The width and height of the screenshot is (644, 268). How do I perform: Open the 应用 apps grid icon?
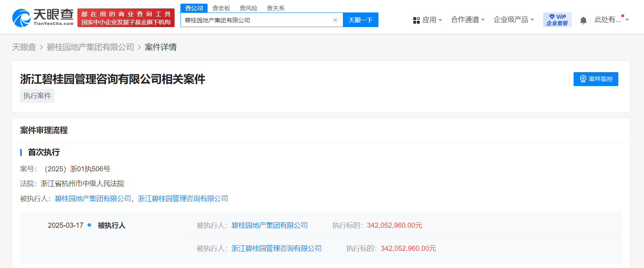click(x=416, y=20)
